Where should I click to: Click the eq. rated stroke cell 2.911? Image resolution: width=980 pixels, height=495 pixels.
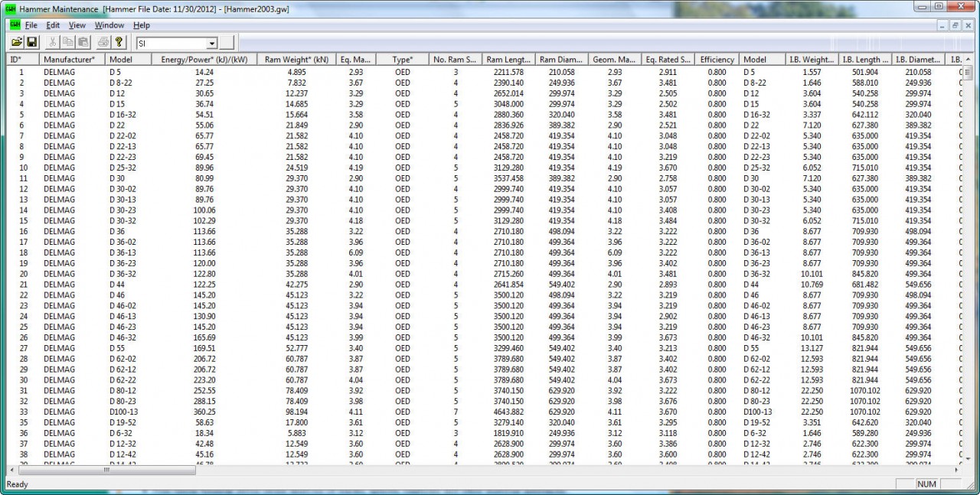(x=668, y=72)
